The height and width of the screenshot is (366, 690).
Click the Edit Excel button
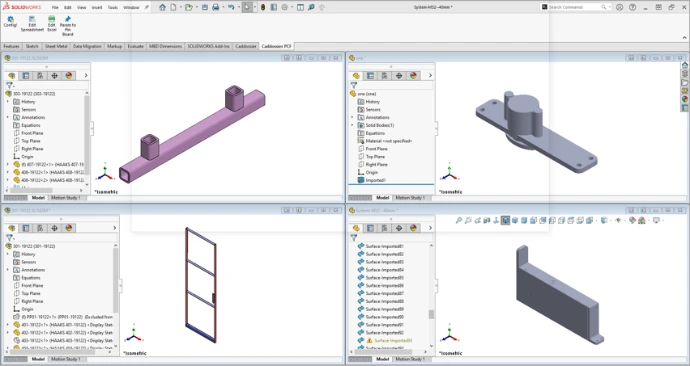pos(51,24)
